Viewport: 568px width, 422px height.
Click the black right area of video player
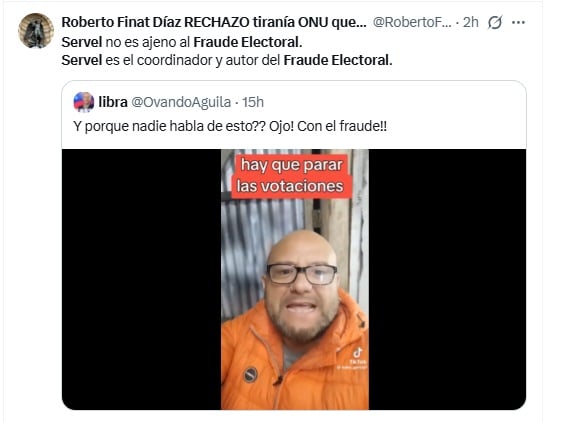[x=447, y=279]
